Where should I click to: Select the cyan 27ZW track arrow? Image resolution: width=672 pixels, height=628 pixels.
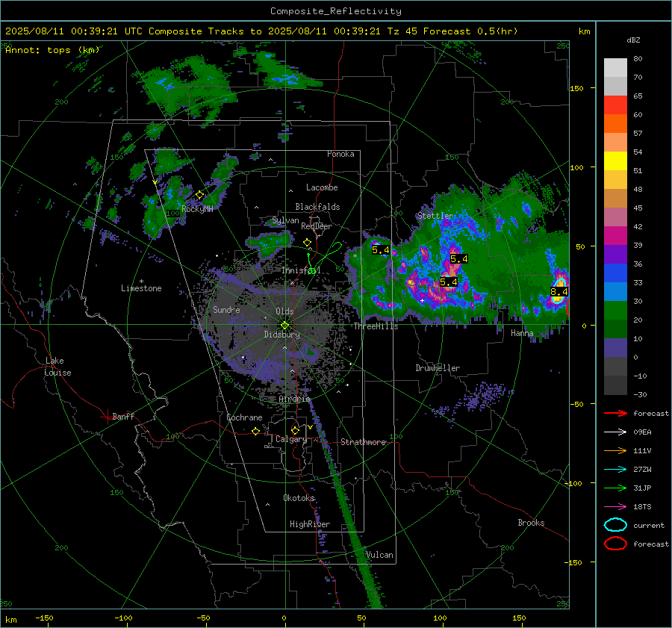coord(615,470)
